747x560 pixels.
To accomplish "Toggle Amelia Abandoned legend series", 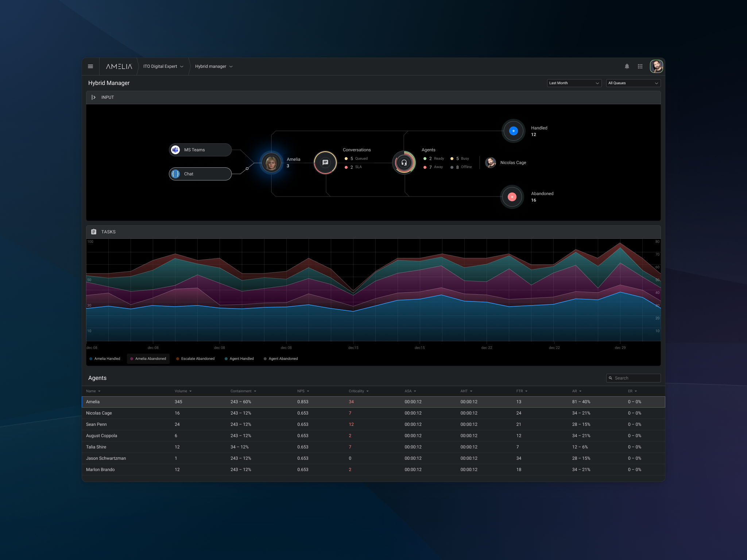I will click(x=148, y=359).
